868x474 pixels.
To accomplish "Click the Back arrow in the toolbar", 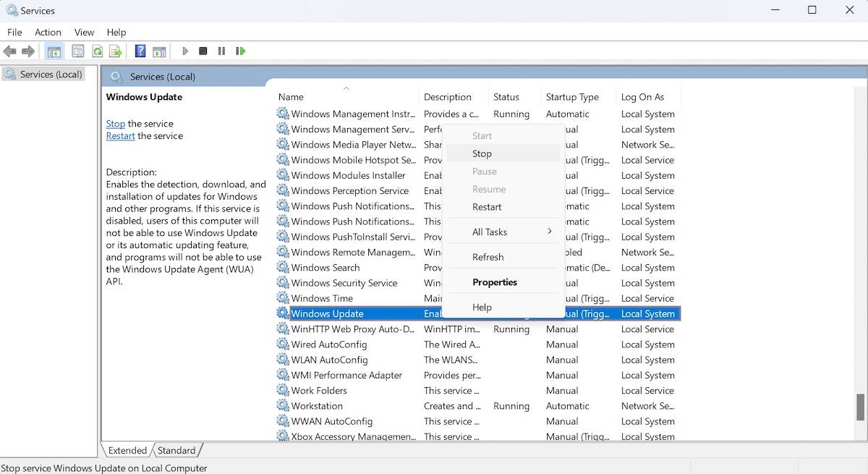I will (x=10, y=51).
